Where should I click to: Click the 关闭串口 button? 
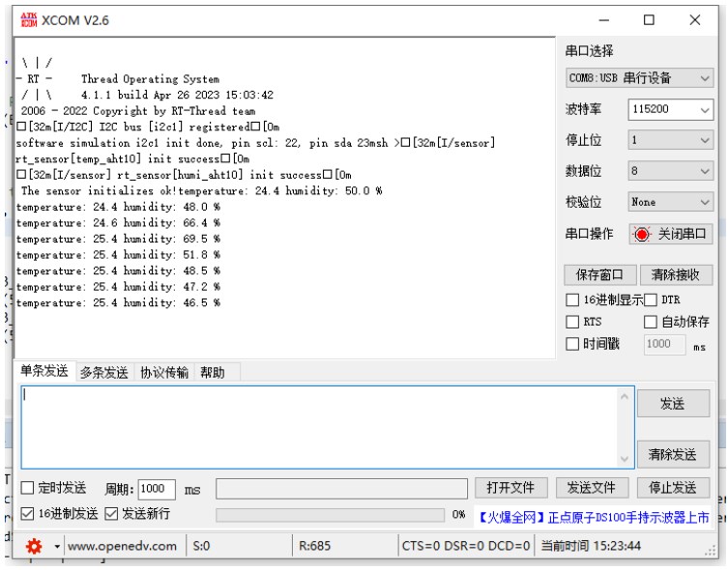tap(671, 235)
